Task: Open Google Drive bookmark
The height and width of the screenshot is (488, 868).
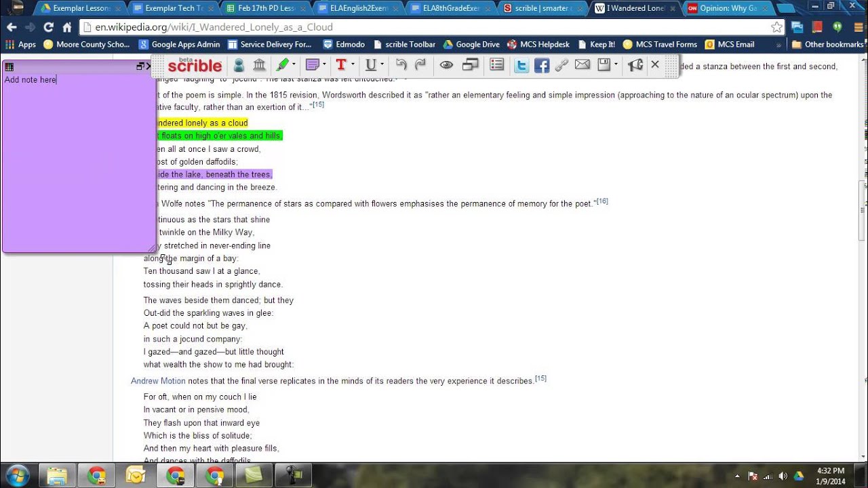Action: click(x=471, y=45)
